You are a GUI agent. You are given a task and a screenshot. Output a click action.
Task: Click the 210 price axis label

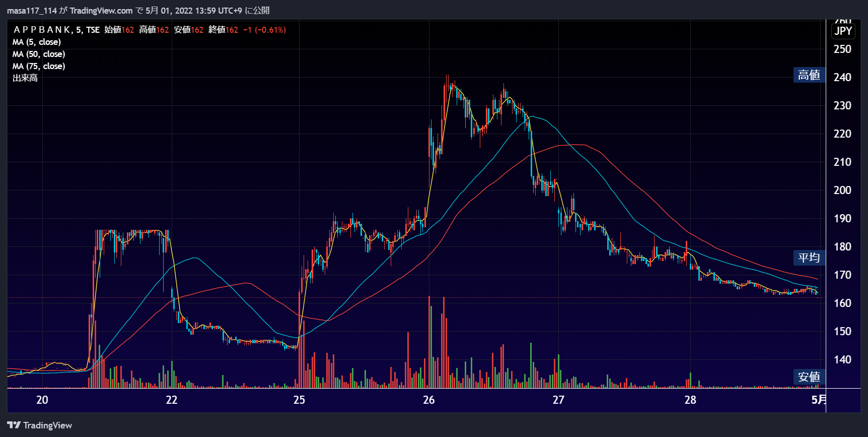842,162
